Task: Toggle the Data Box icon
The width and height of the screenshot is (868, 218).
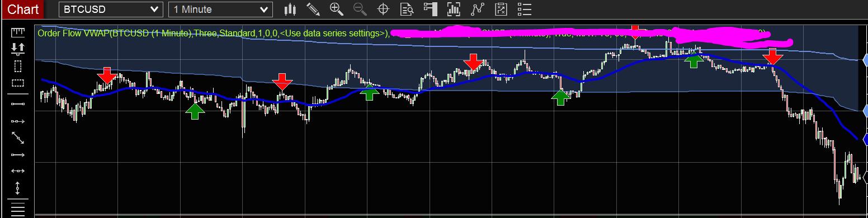Action: [x=407, y=9]
